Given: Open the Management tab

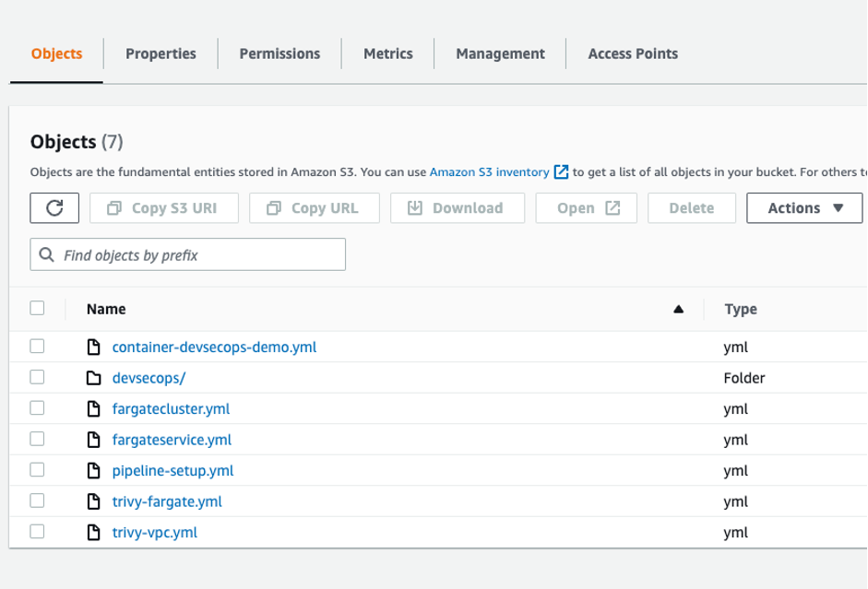Looking at the screenshot, I should 499,53.
